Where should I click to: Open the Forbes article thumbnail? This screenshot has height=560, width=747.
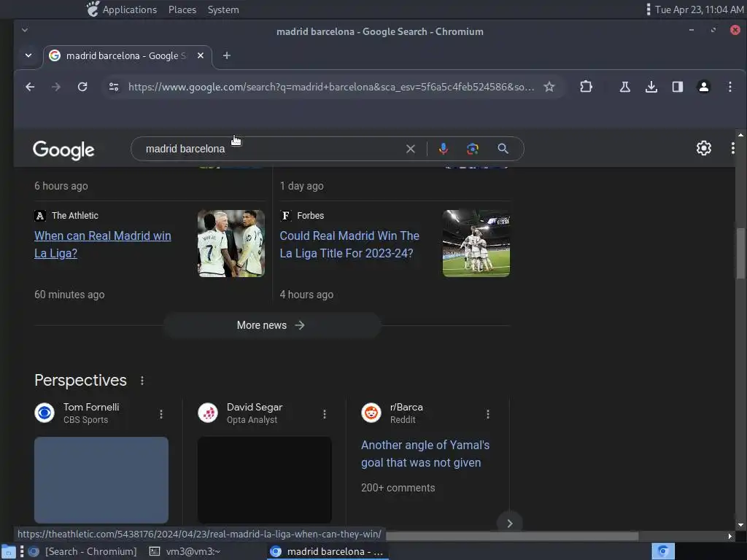click(x=476, y=244)
